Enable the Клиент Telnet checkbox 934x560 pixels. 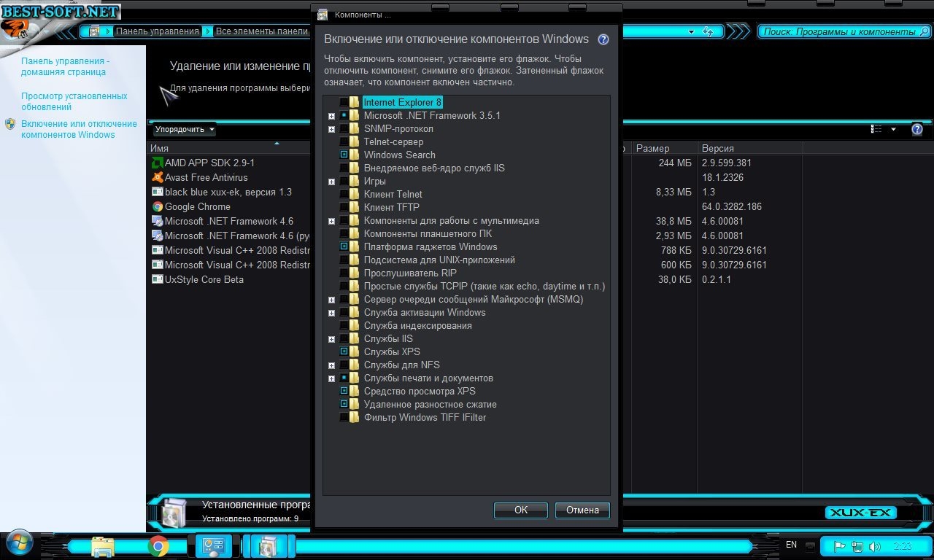pyautogui.click(x=344, y=194)
